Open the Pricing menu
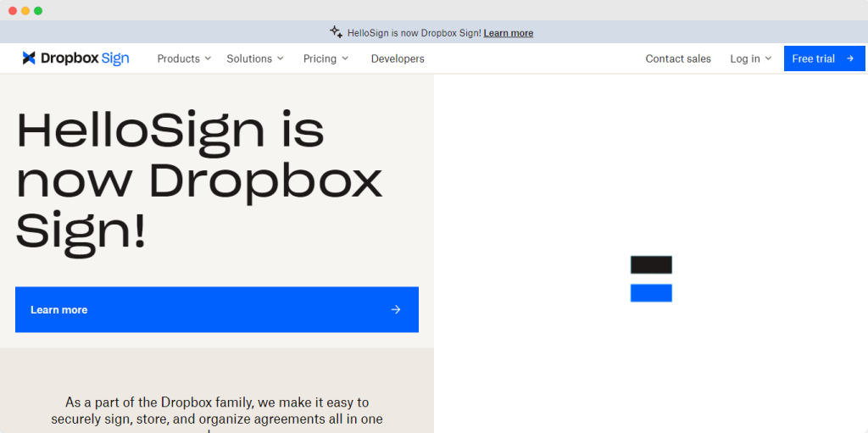 tap(325, 58)
